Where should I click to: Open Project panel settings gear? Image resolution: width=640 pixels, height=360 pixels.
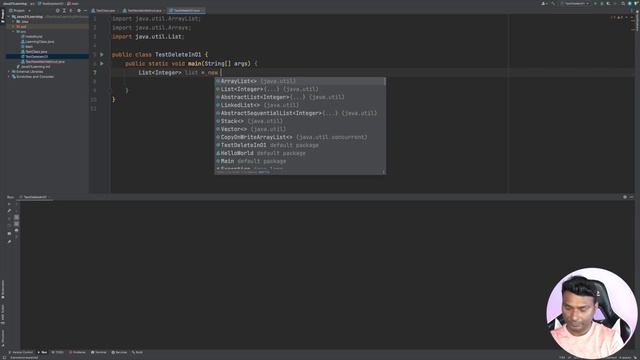pos(79,11)
